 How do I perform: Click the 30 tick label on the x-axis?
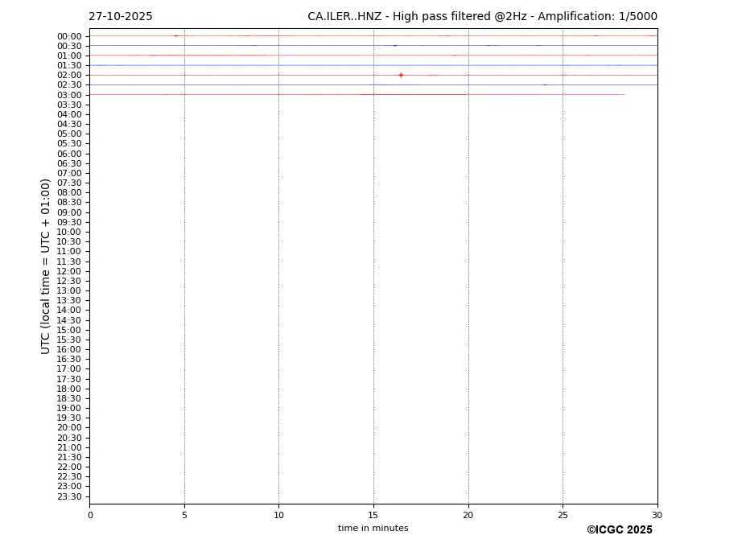[x=657, y=515]
